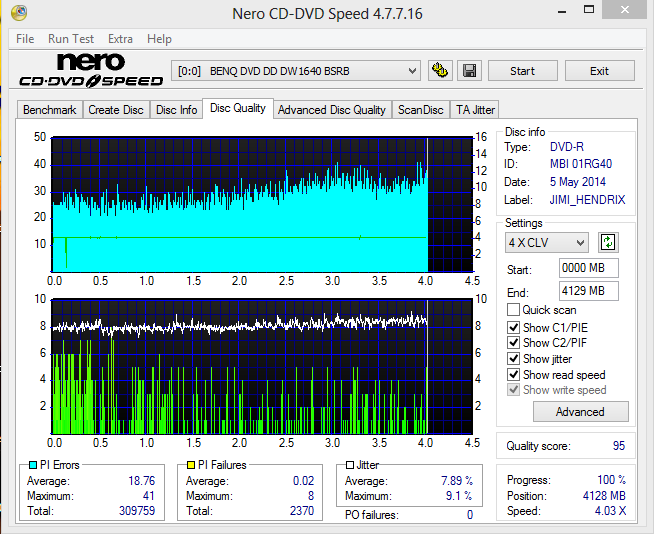Switch to the Disc Info tab
This screenshot has width=654, height=534.
pos(176,110)
